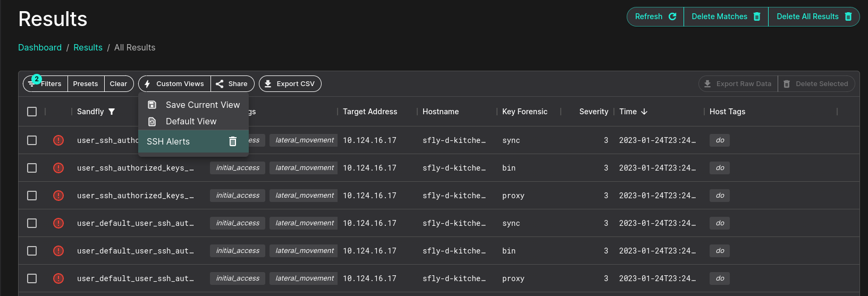Click the Sandfly column filter funnel icon
868x296 pixels.
pos(112,112)
